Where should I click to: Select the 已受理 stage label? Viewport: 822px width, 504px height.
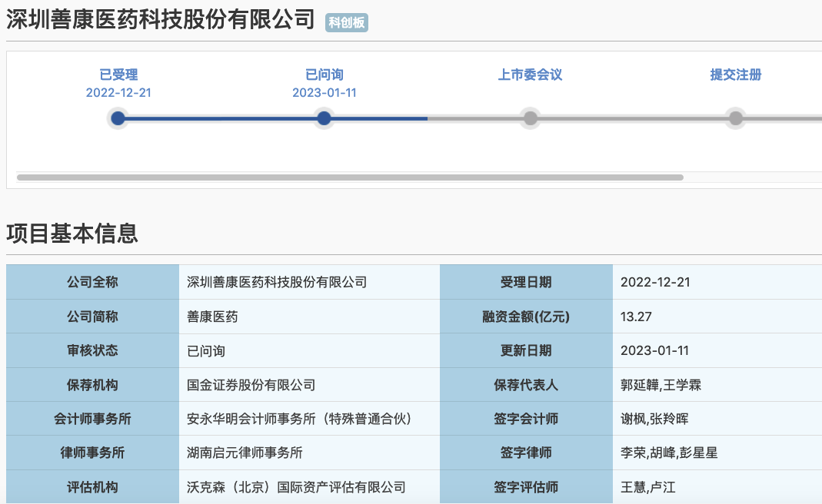118,75
